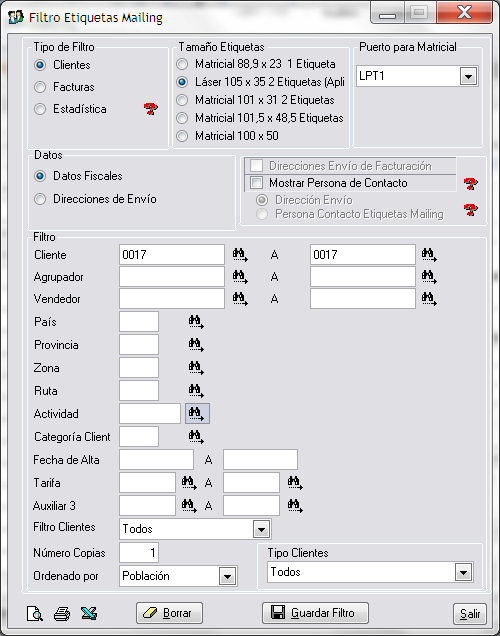Viewport: 500px width, 636px height.
Task: Expand the Ordenado por Población dropdown
Action: coord(227,576)
